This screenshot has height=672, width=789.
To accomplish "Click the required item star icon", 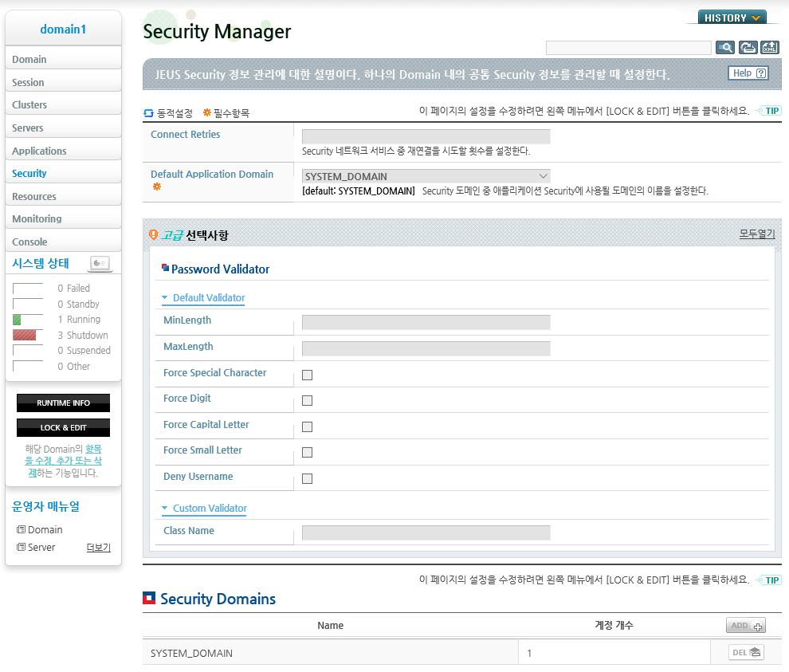I will point(206,112).
